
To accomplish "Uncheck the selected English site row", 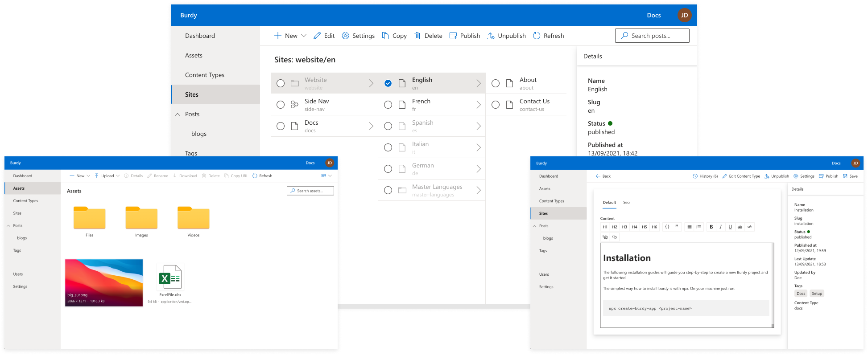I will point(388,83).
